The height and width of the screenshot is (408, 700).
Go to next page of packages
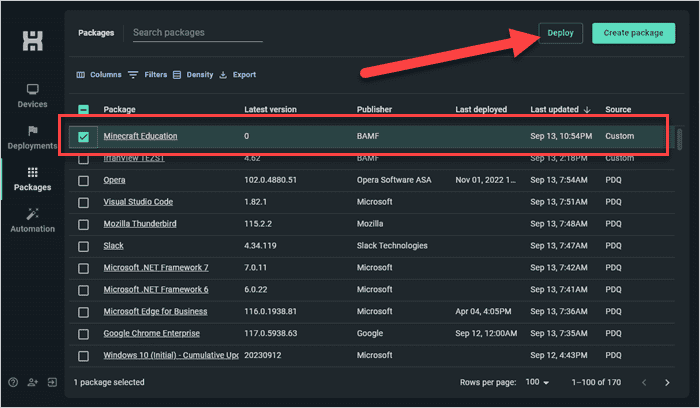tap(667, 383)
